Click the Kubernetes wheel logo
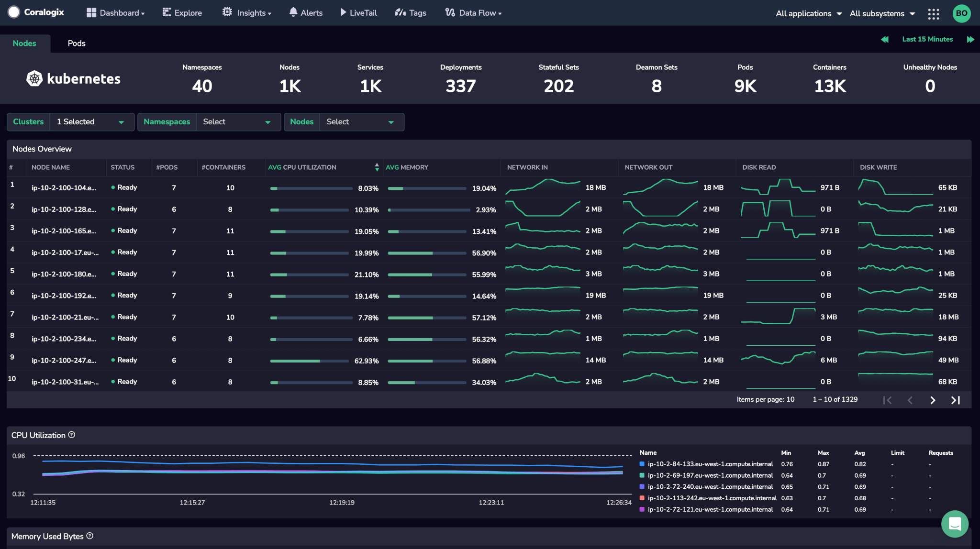 (34, 78)
